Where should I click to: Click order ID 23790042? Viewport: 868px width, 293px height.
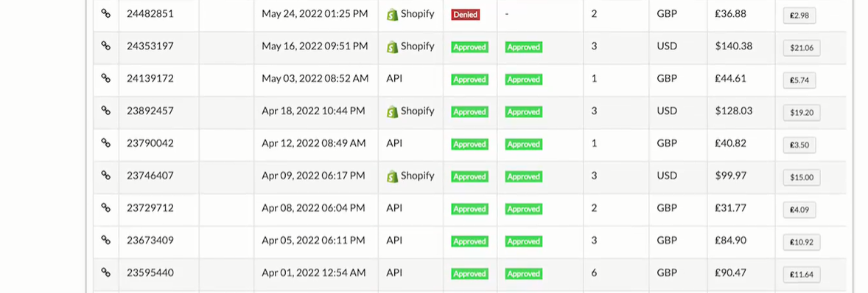[150, 143]
